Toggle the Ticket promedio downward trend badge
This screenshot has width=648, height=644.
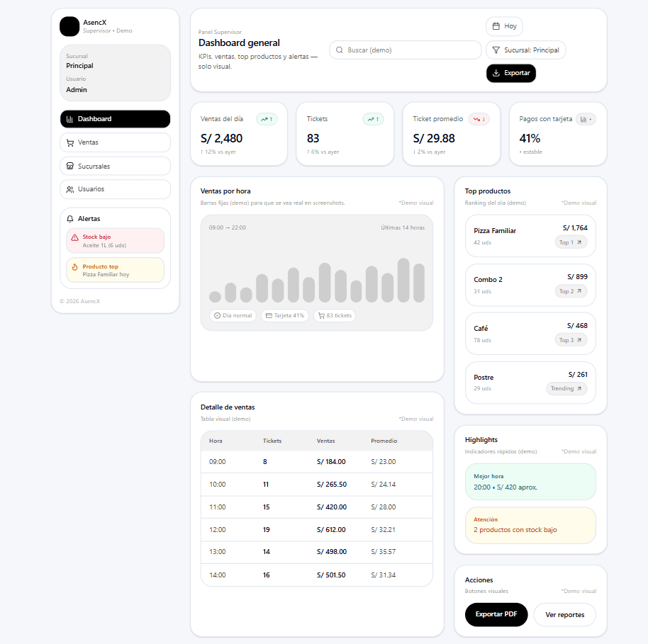click(x=478, y=119)
